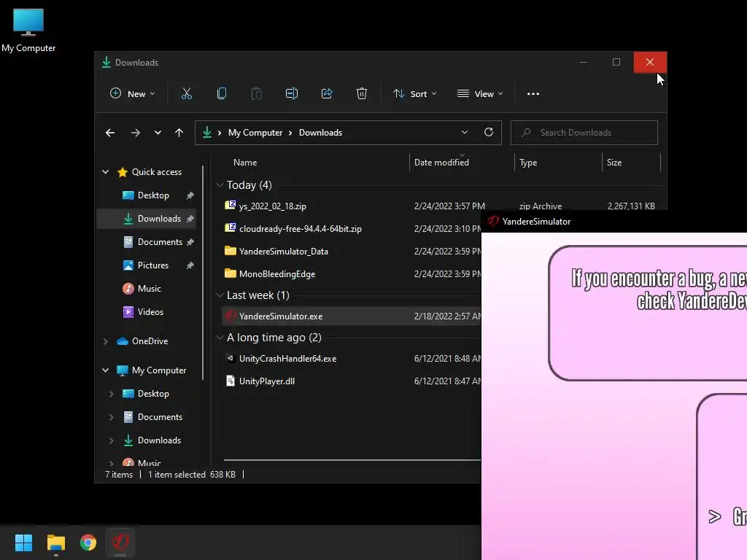The height and width of the screenshot is (560, 747).
Task: Select UnityCrashHandler64.exe file
Action: [x=287, y=359]
